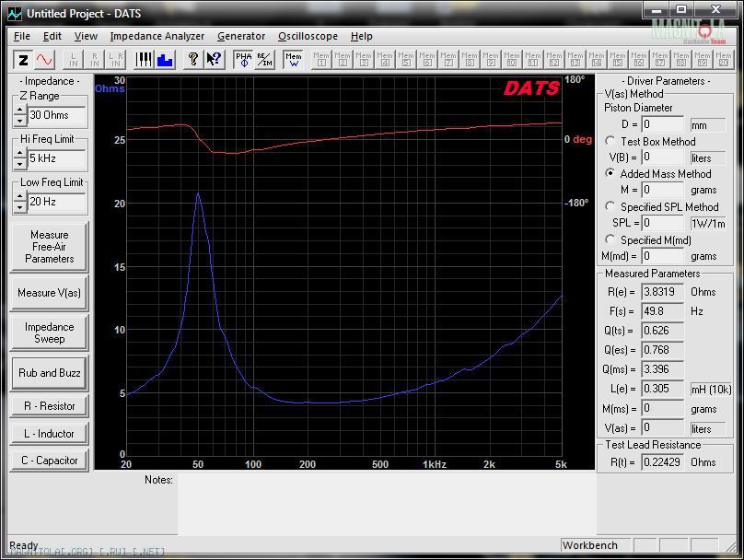Raise Low Freq Limit with up arrow

point(20,196)
